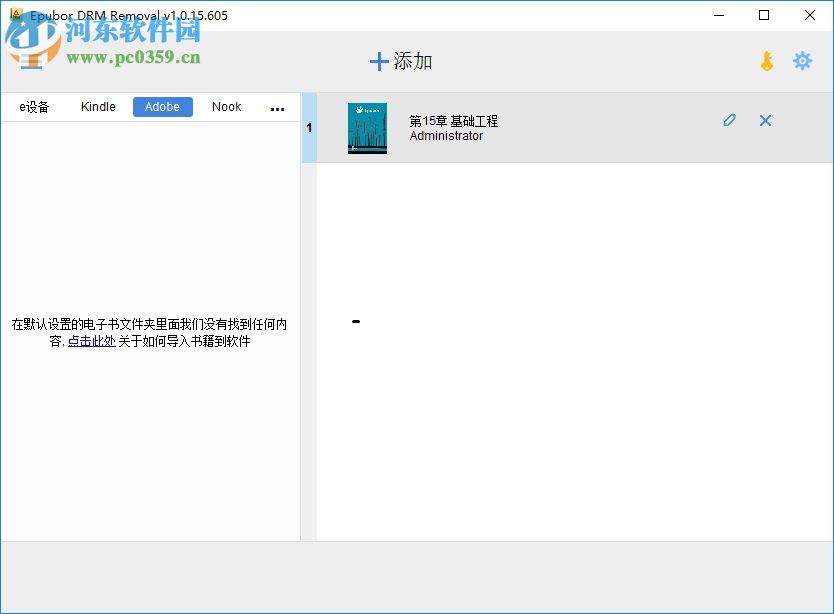Switch to the Kindle tab
Image resolution: width=834 pixels, height=614 pixels.
(x=97, y=107)
